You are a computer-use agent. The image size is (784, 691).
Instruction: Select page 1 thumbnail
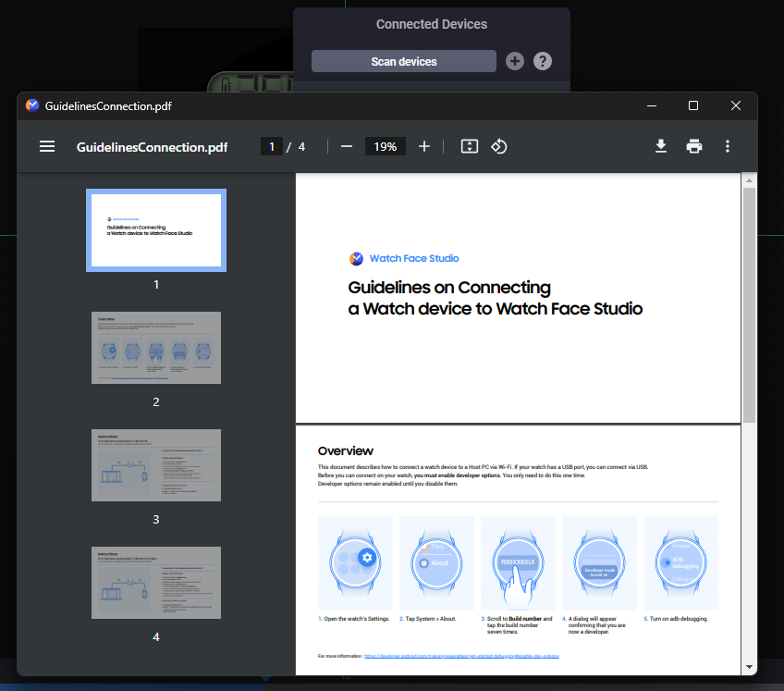click(x=156, y=230)
